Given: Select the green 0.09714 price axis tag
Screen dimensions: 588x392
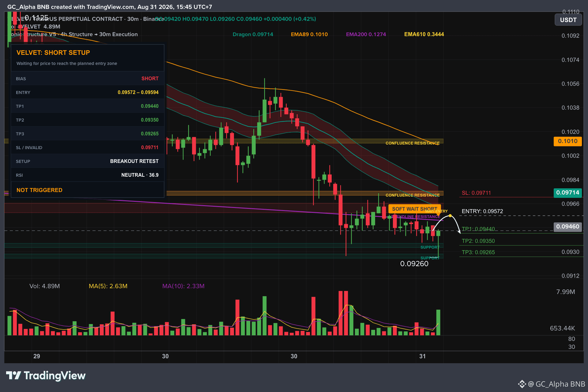Looking at the screenshot, I should 567,193.
